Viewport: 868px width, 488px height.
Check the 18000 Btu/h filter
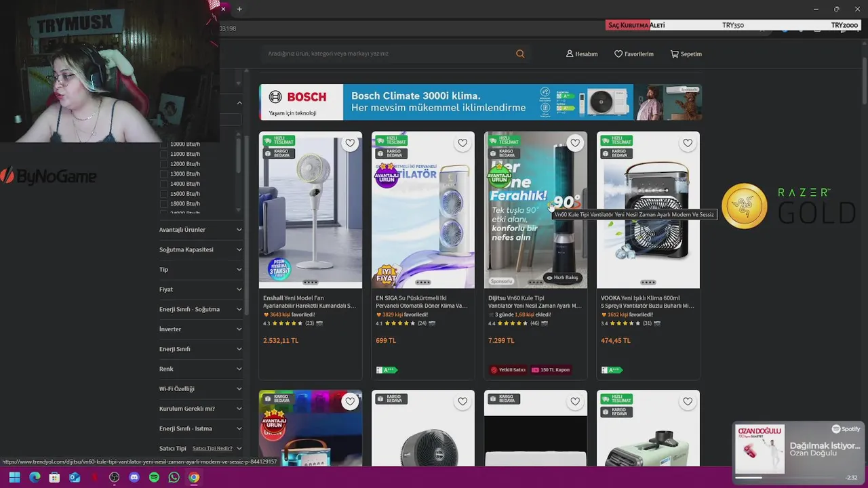click(163, 203)
